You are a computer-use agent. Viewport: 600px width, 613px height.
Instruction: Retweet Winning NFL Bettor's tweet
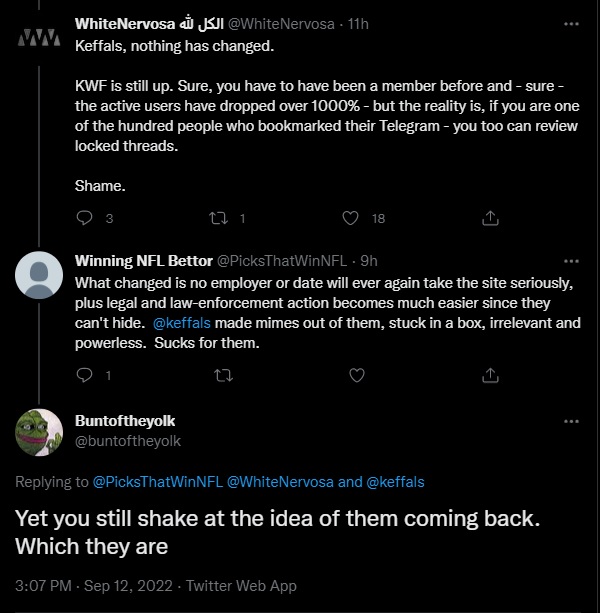(224, 376)
